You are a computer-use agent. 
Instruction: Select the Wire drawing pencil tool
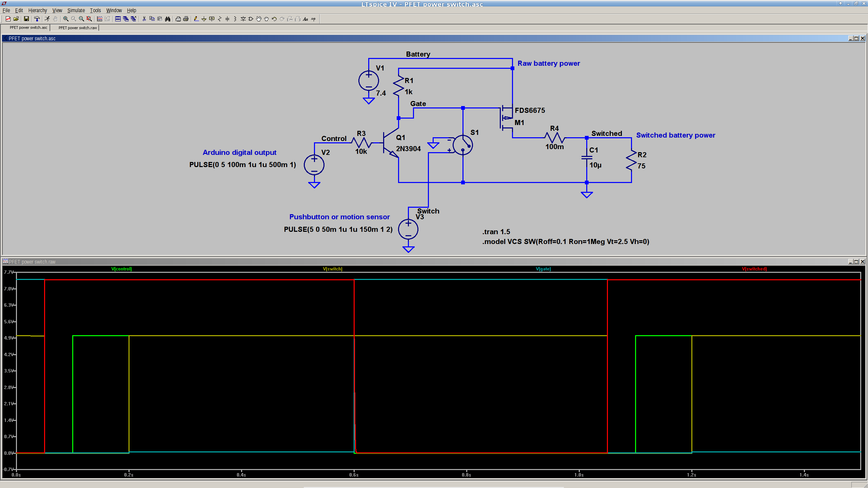point(196,19)
